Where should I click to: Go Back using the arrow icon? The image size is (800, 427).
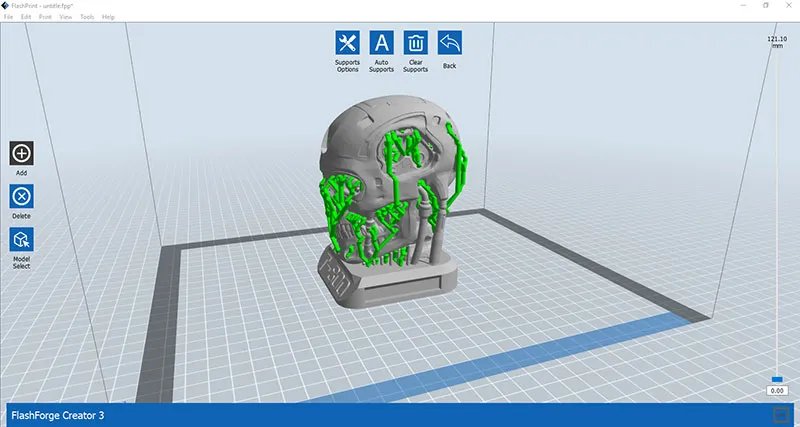click(449, 43)
